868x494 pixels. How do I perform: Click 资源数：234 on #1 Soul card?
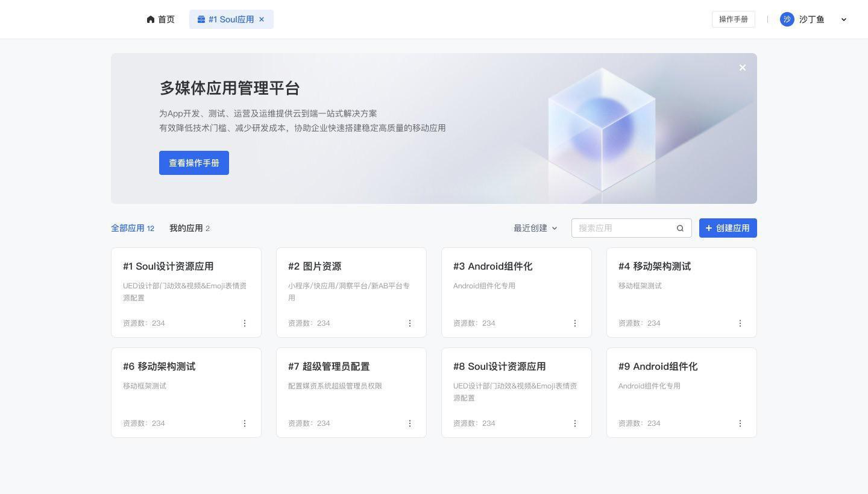[x=144, y=323]
